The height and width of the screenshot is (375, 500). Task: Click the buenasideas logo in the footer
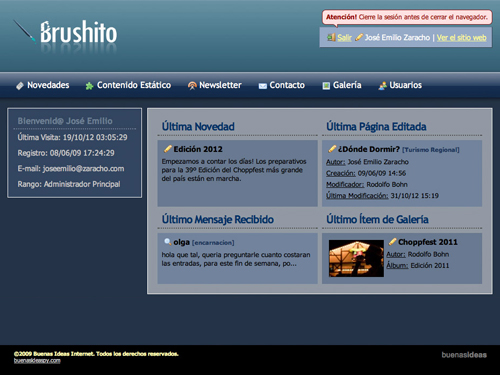coord(464,355)
